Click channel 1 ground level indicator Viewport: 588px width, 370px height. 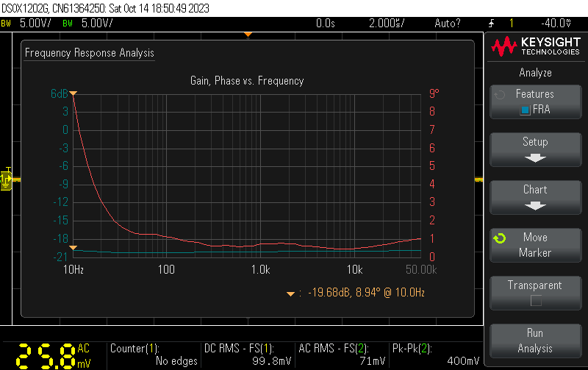6,179
